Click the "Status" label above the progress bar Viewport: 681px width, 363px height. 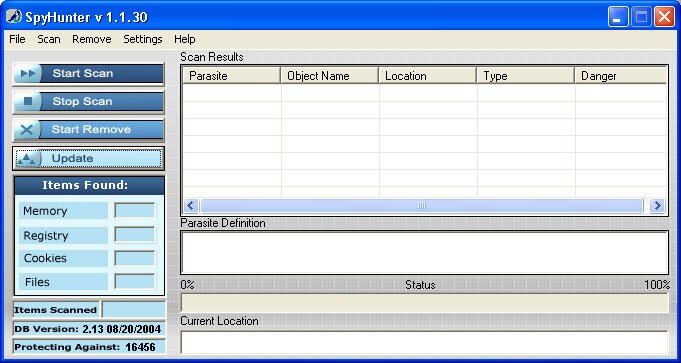pos(420,285)
